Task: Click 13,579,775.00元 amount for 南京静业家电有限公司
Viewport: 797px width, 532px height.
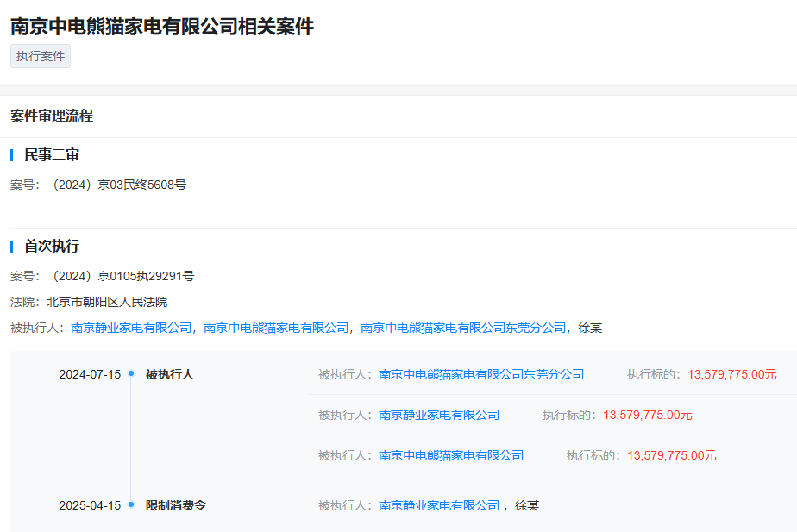Action: 648,415
